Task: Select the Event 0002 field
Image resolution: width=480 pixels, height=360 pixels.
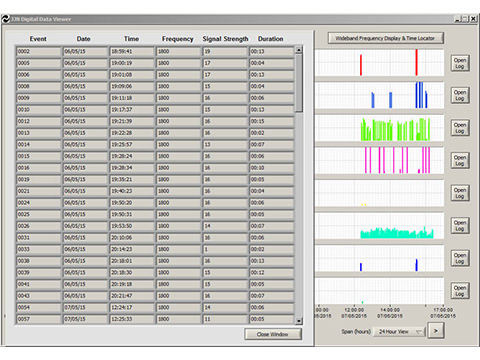Action: tap(39, 52)
